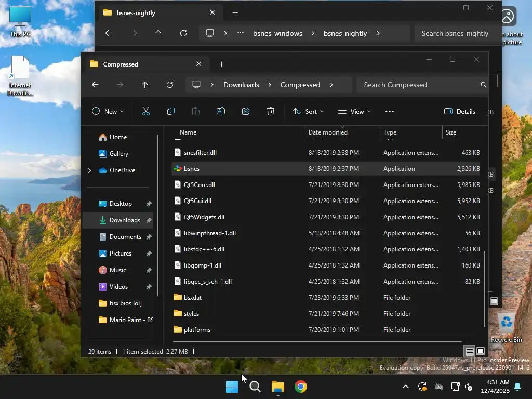The image size is (532, 399).
Task: Select the bsxdat folder
Action: tap(326, 298)
